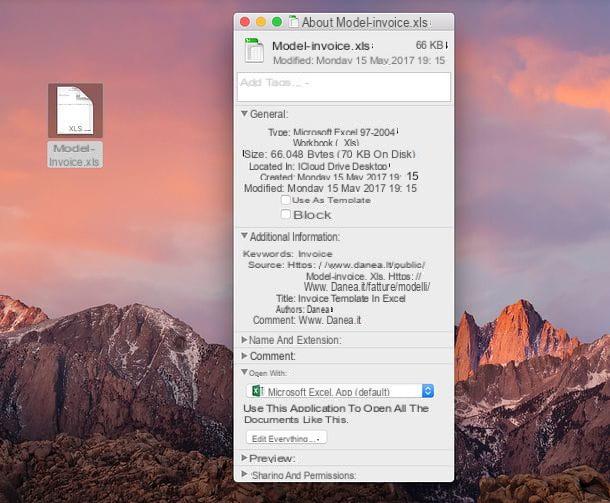Click the large spreadsheet file icon in header
This screenshot has width=610, height=503.
pos(254,50)
